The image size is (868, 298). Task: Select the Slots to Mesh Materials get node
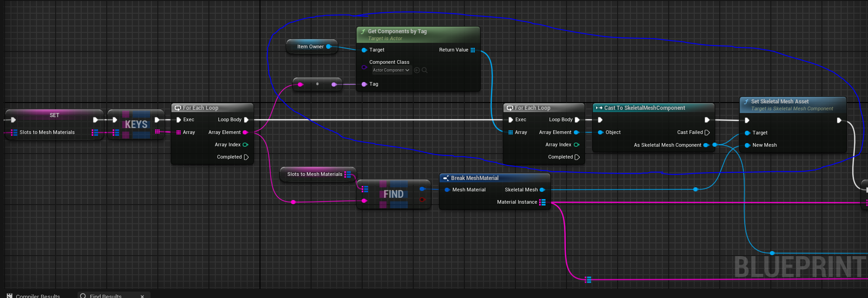(x=317, y=174)
